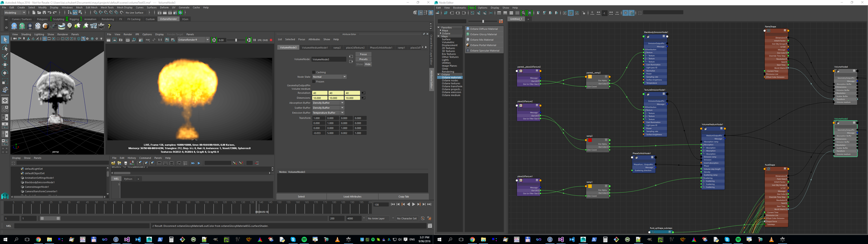Check the Frozen checkbox
The image size is (868, 244).
coord(314,82)
